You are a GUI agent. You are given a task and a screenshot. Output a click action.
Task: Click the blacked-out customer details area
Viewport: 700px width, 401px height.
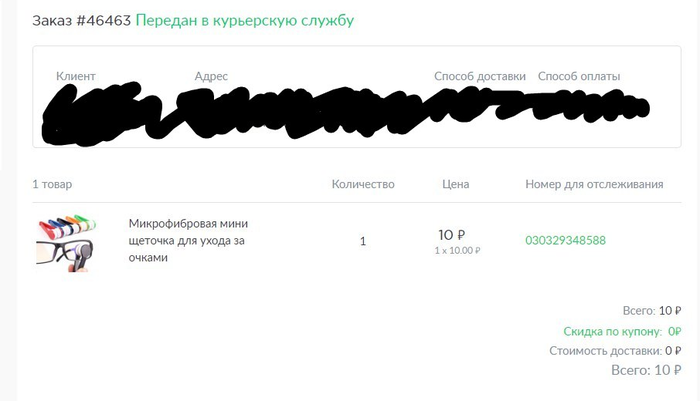(340, 108)
